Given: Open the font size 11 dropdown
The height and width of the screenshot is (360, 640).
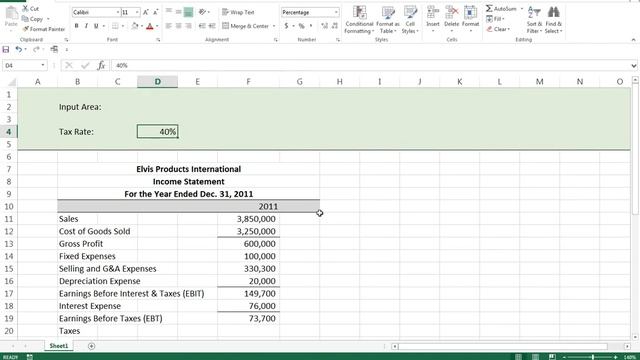Looking at the screenshot, I should point(137,12).
